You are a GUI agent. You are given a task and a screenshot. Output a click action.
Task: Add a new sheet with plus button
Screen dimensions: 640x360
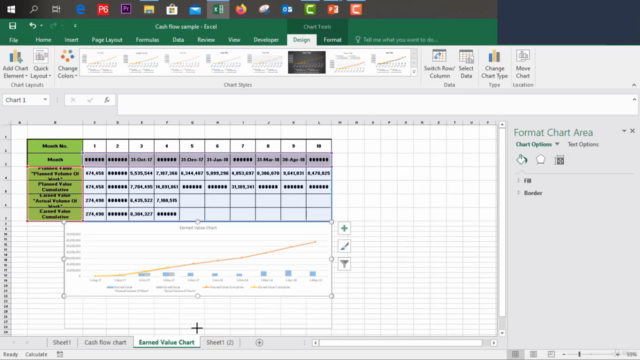tap(259, 342)
